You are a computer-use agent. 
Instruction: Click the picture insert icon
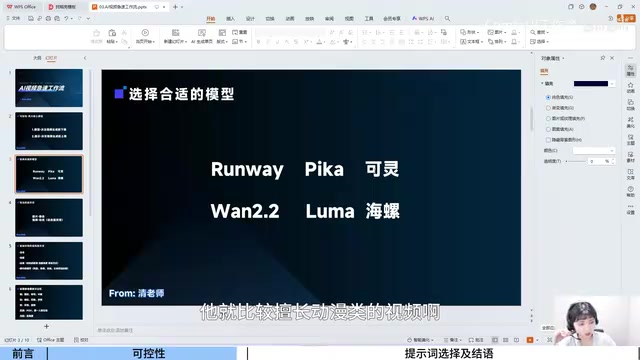coord(490,32)
